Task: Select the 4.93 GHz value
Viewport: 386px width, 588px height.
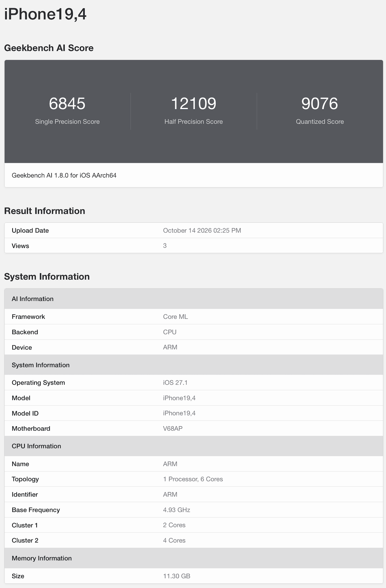Action: [177, 510]
